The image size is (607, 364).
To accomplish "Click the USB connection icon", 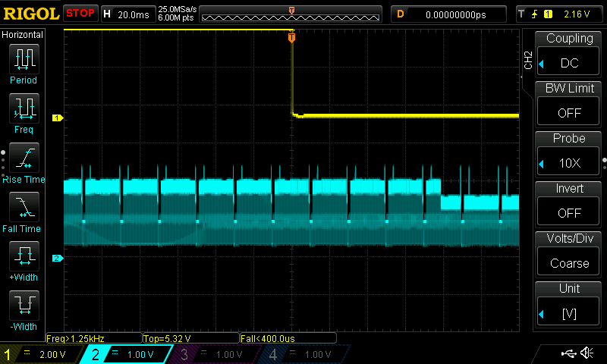I will [x=567, y=353].
